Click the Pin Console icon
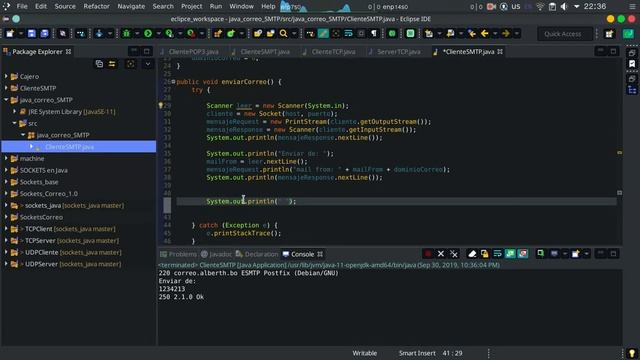This screenshot has width=640, height=360. click(540, 254)
